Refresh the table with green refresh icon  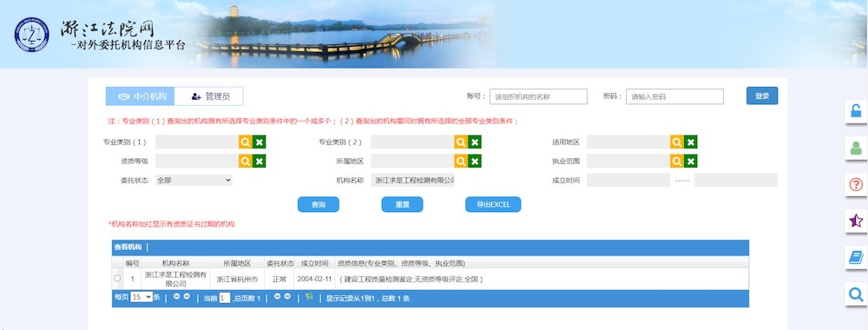click(x=309, y=297)
